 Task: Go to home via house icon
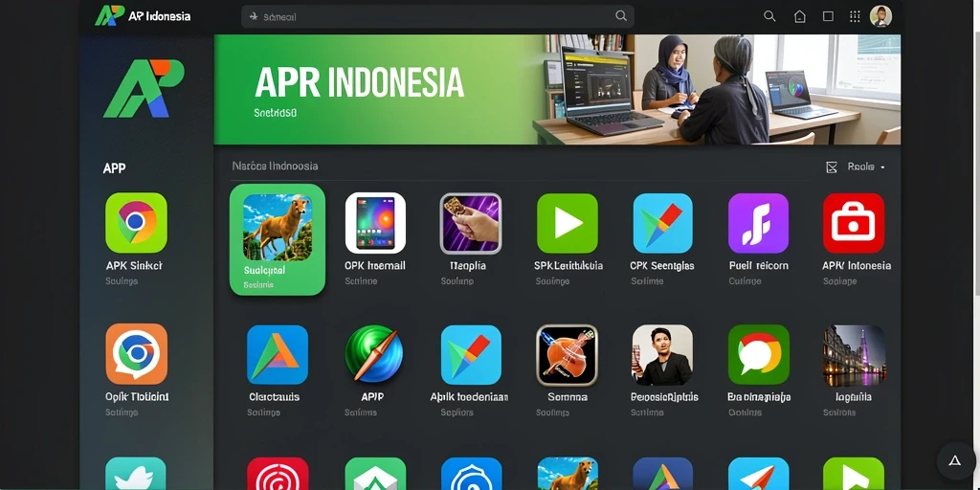click(x=799, y=17)
